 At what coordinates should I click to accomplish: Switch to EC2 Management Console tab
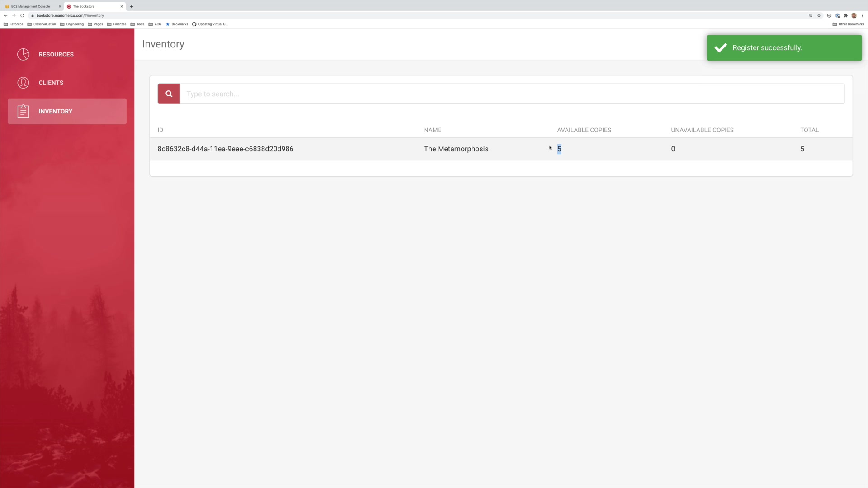coord(31,6)
